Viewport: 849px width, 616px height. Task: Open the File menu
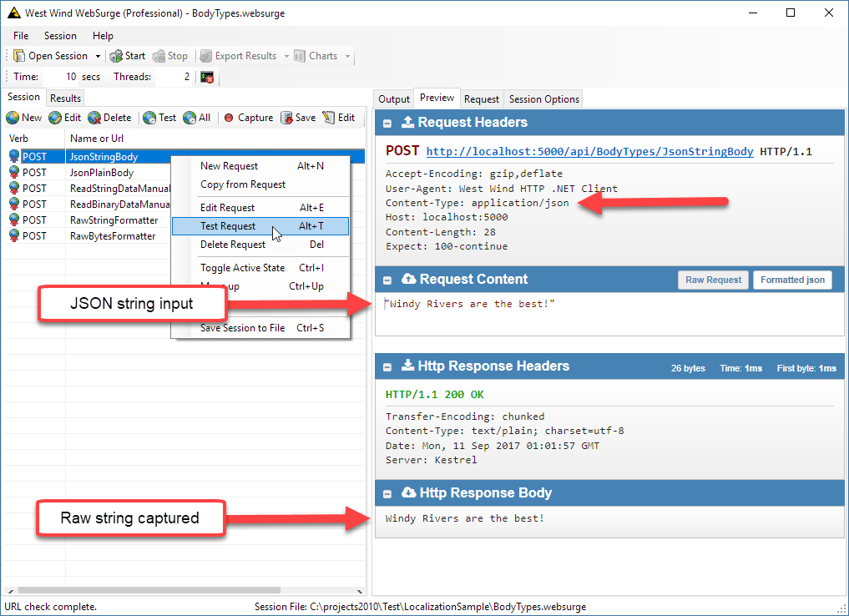point(20,35)
